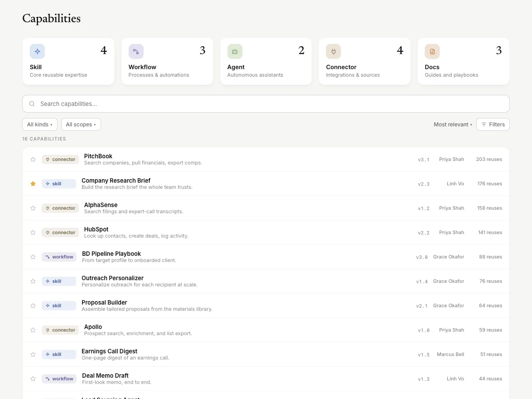Select the Workflow category card

point(167,61)
